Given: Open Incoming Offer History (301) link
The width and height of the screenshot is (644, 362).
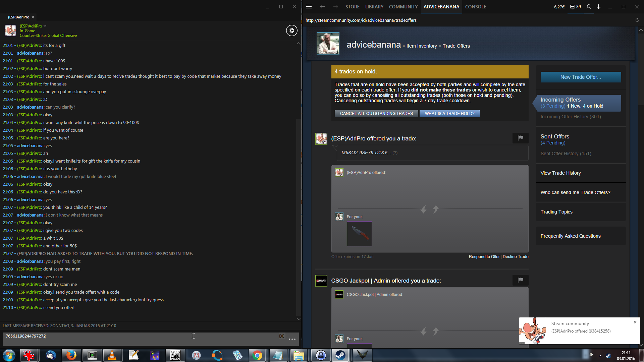Looking at the screenshot, I should pos(571,117).
